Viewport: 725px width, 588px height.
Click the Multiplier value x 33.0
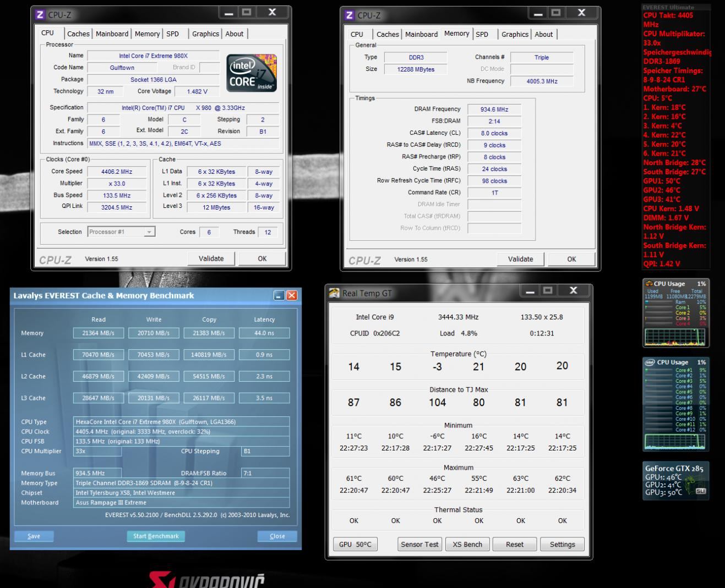pos(117,184)
